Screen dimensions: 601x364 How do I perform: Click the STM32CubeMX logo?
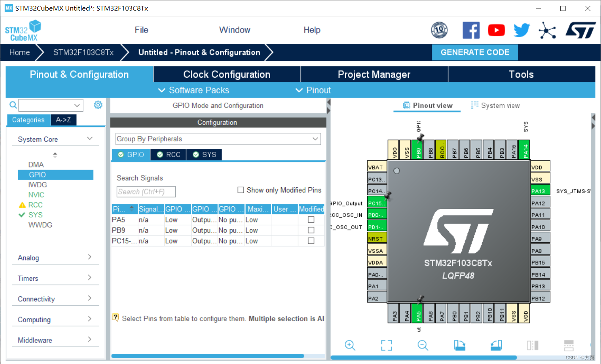pos(23,31)
